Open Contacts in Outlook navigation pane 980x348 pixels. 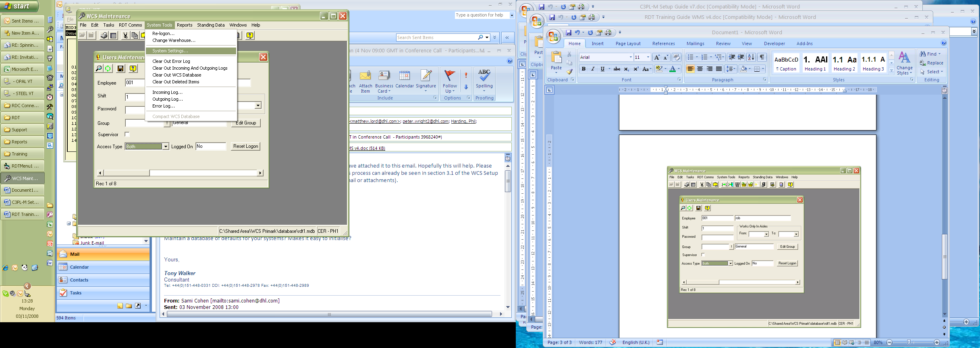(103, 280)
